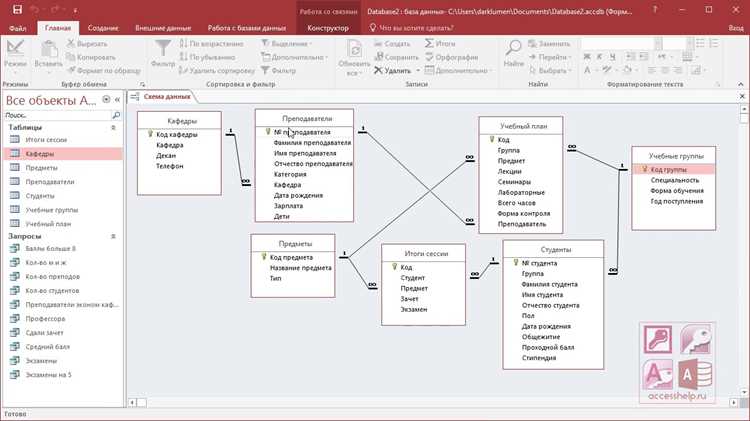Select query Экзамены на 5
Screen dimensions: 750x421
[62, 375]
